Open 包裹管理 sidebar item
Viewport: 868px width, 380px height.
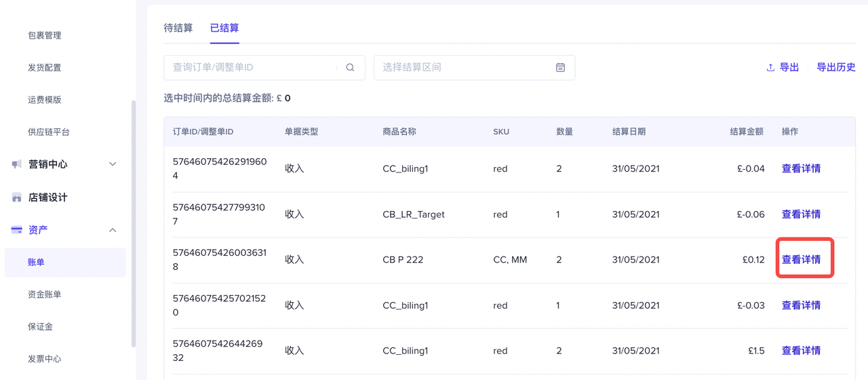click(45, 35)
